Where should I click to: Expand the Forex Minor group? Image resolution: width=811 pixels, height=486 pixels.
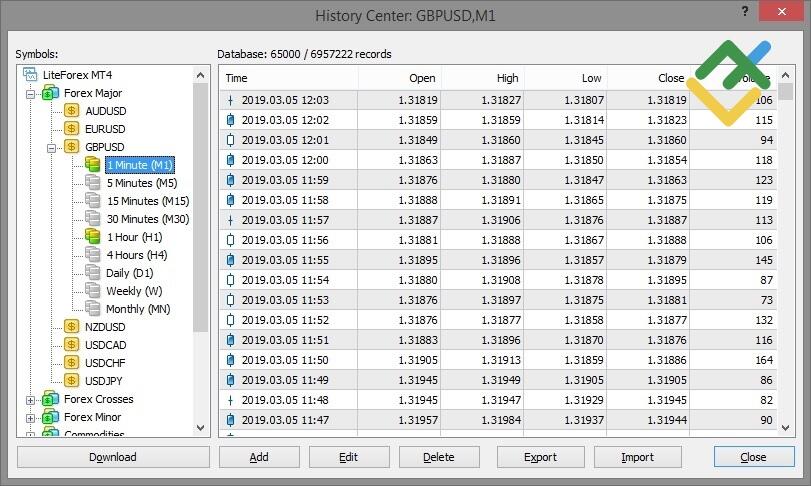click(x=31, y=418)
